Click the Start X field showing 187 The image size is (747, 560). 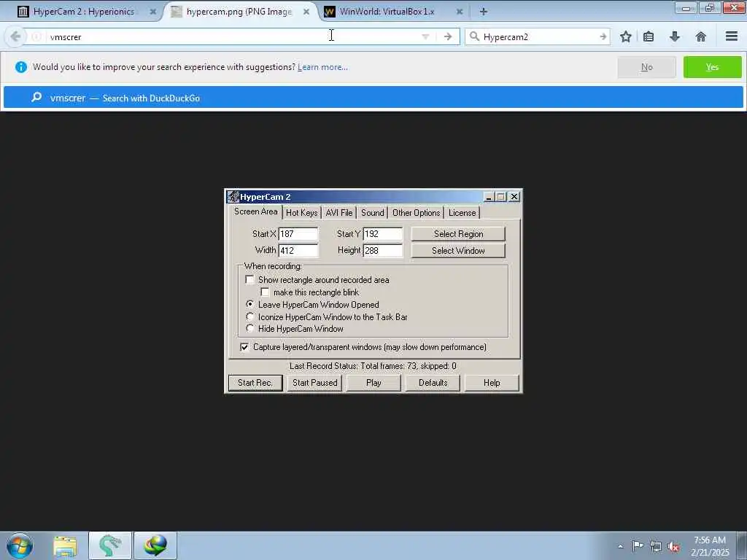298,234
